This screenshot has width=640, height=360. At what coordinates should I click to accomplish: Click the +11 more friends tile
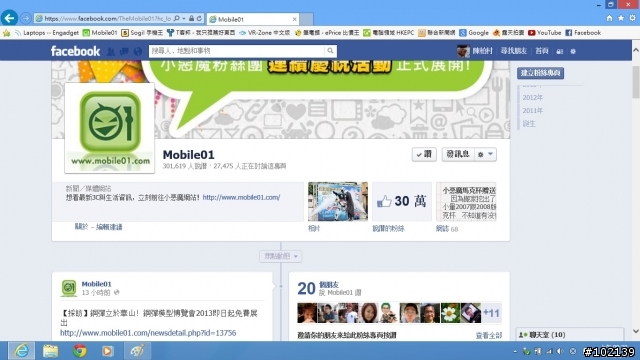click(x=491, y=313)
